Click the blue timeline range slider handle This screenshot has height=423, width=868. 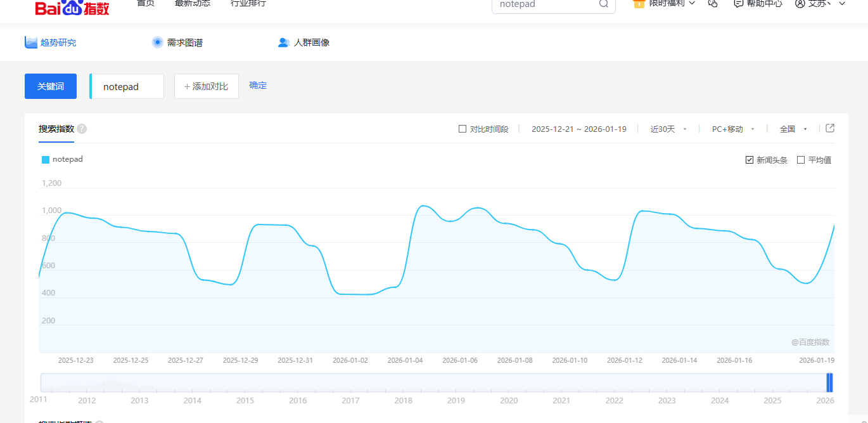coord(829,382)
